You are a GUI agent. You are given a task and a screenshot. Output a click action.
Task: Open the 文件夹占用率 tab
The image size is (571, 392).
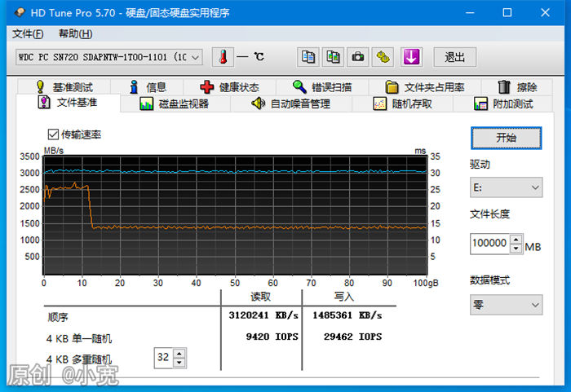pyautogui.click(x=425, y=87)
